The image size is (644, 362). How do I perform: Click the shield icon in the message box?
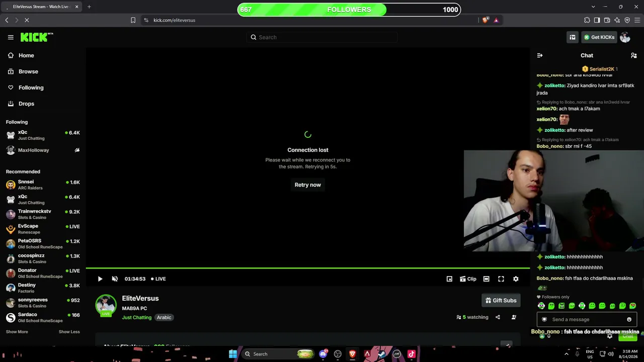(544, 319)
